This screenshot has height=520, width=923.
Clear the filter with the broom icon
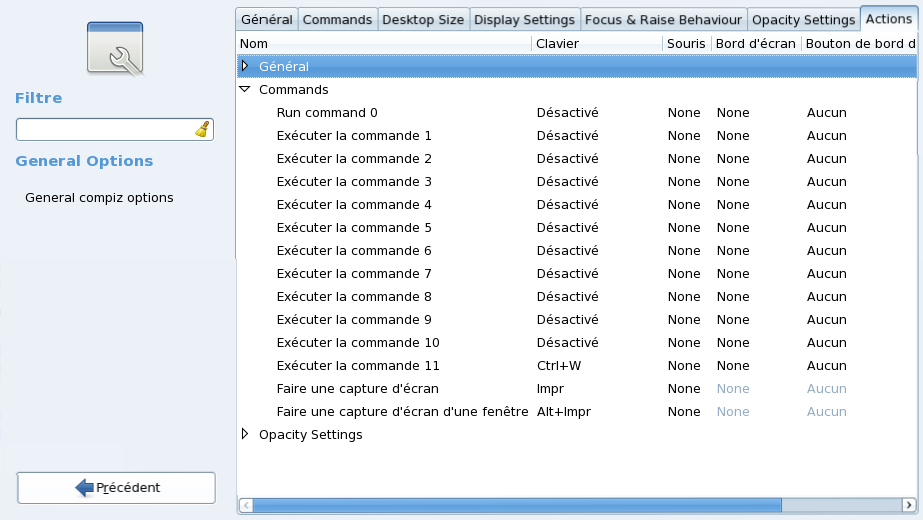[x=202, y=130]
